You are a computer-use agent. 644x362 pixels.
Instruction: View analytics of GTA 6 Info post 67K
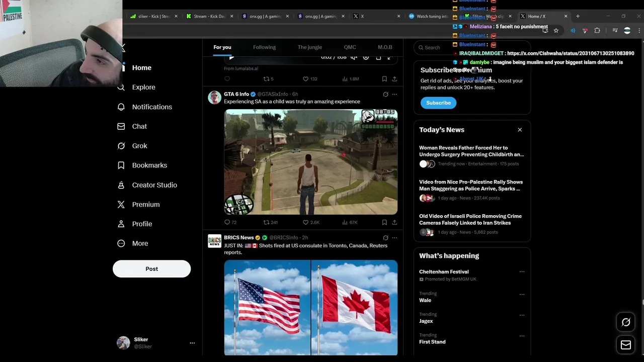click(x=350, y=222)
